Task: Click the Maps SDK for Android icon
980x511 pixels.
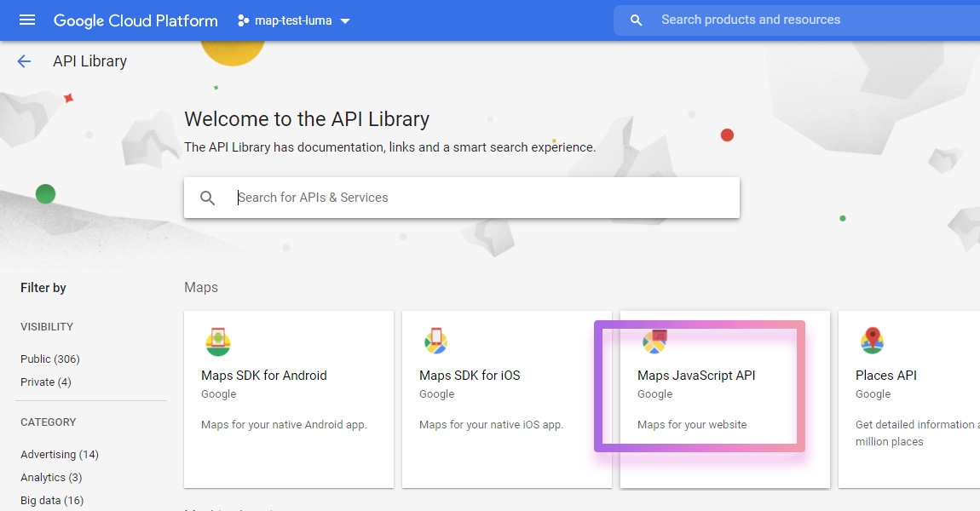Action: coord(218,342)
